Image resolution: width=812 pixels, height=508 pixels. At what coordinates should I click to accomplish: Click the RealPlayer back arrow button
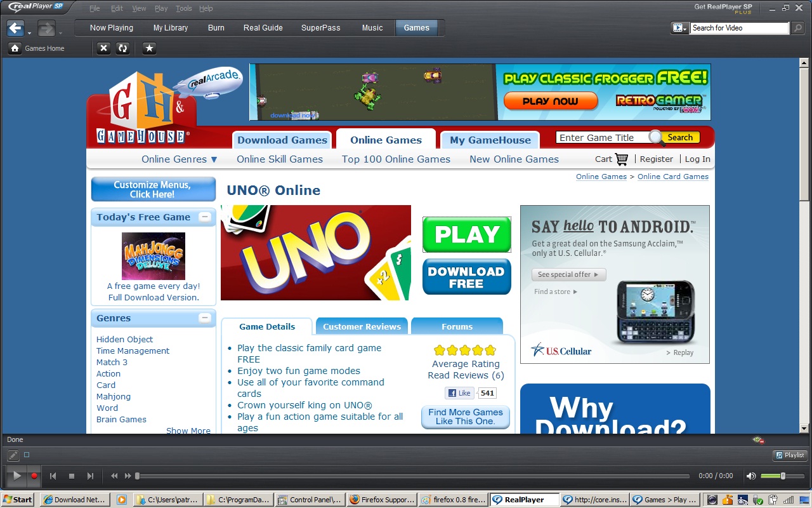[15, 28]
